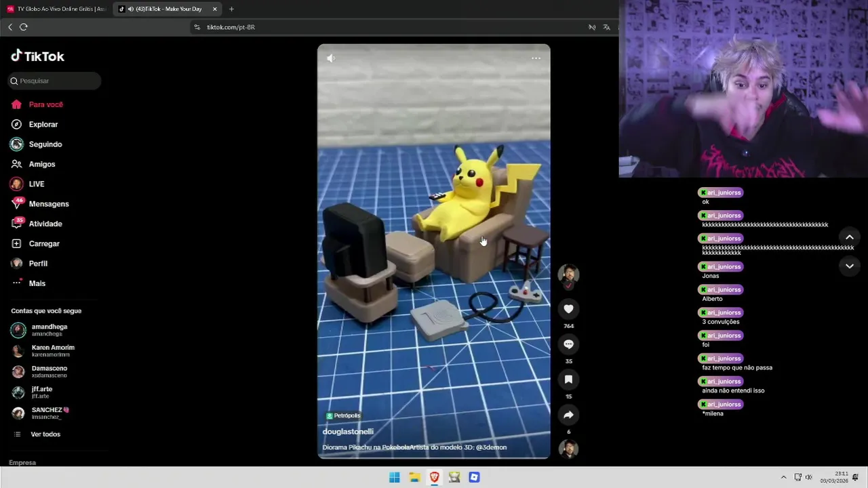This screenshot has width=868, height=488.
Task: Open a new browser tab
Action: click(231, 9)
